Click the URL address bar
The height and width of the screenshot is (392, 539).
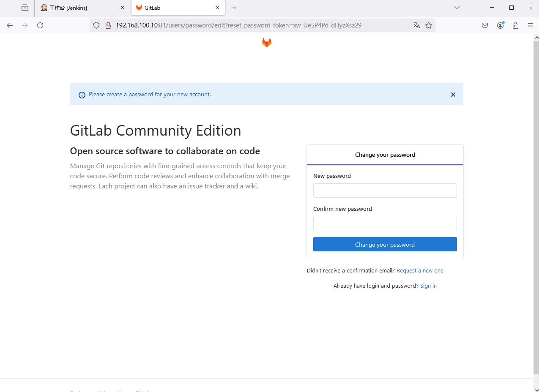click(x=254, y=25)
